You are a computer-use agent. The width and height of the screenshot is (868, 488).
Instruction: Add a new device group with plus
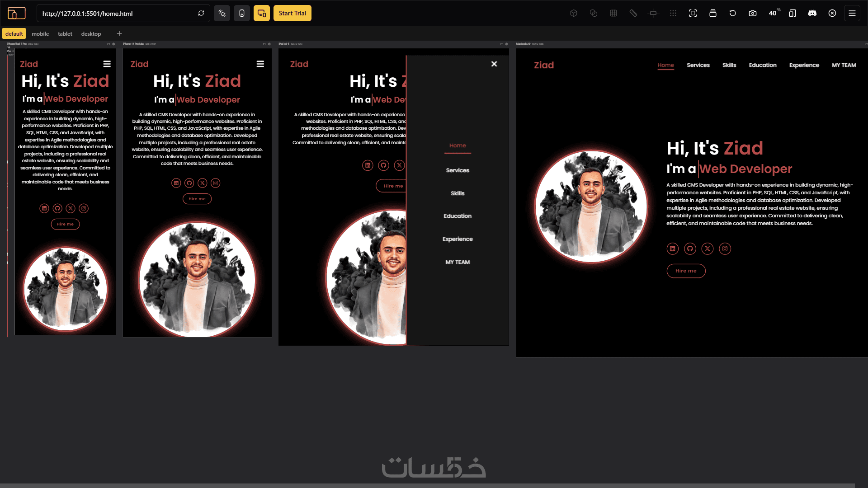(119, 33)
